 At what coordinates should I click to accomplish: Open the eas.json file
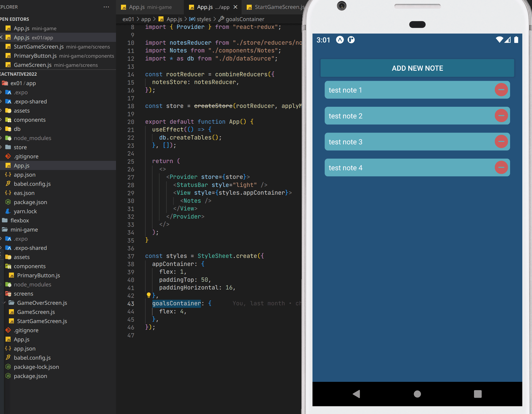coord(58,193)
